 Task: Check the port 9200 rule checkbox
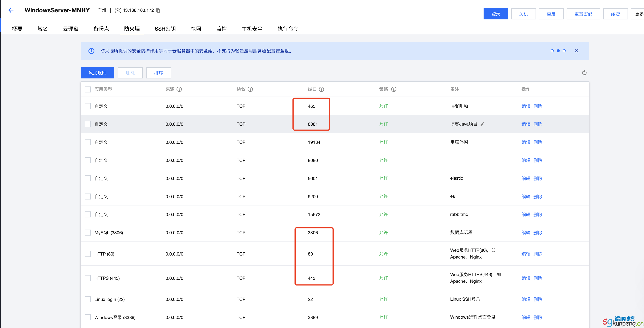88,197
